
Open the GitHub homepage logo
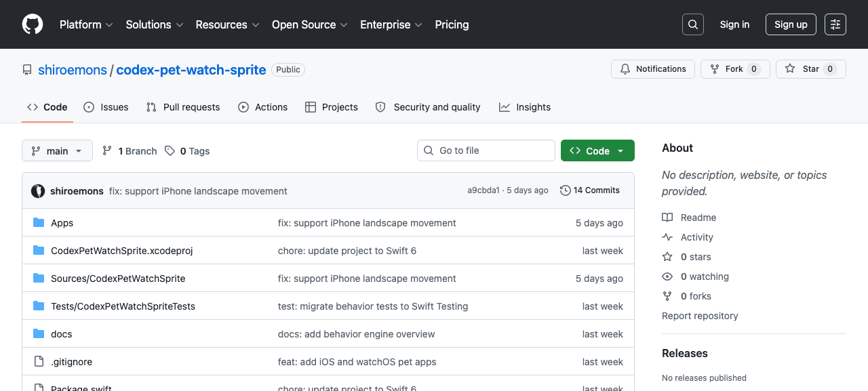pyautogui.click(x=33, y=24)
